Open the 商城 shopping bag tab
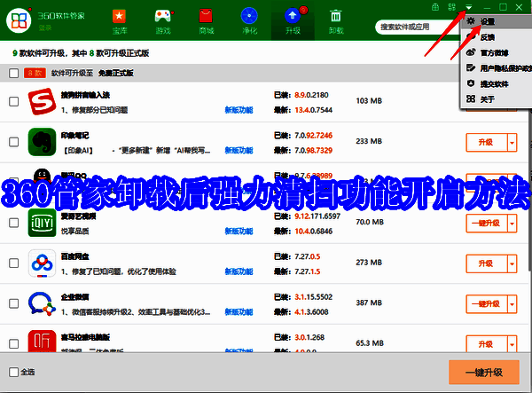This screenshot has width=532, height=393. coord(206,21)
